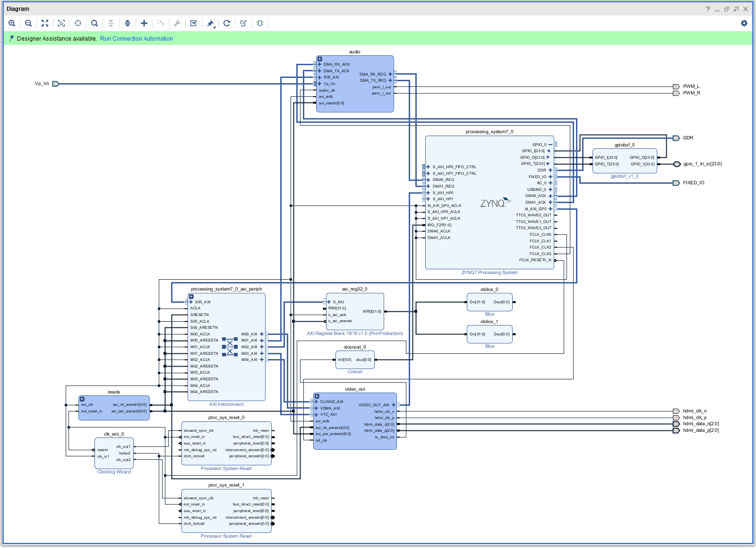Click the pin toolbar icon
The height and width of the screenshot is (548, 756).
(210, 23)
